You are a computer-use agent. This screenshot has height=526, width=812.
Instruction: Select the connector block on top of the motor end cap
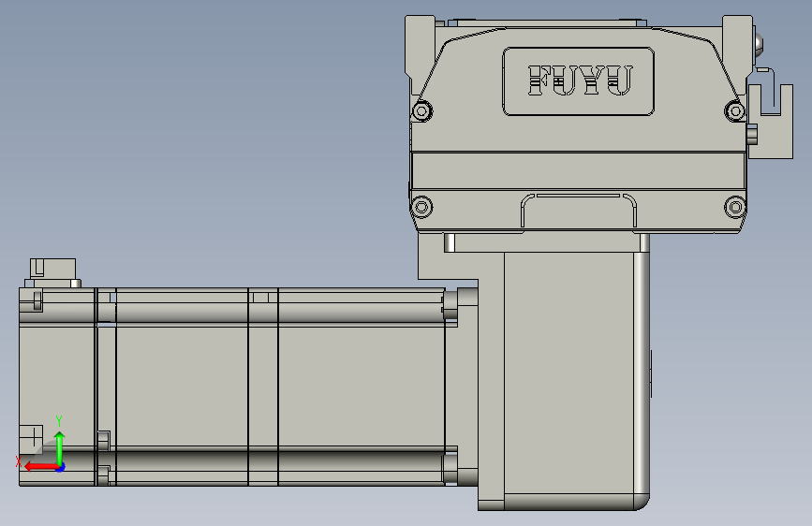(52, 273)
